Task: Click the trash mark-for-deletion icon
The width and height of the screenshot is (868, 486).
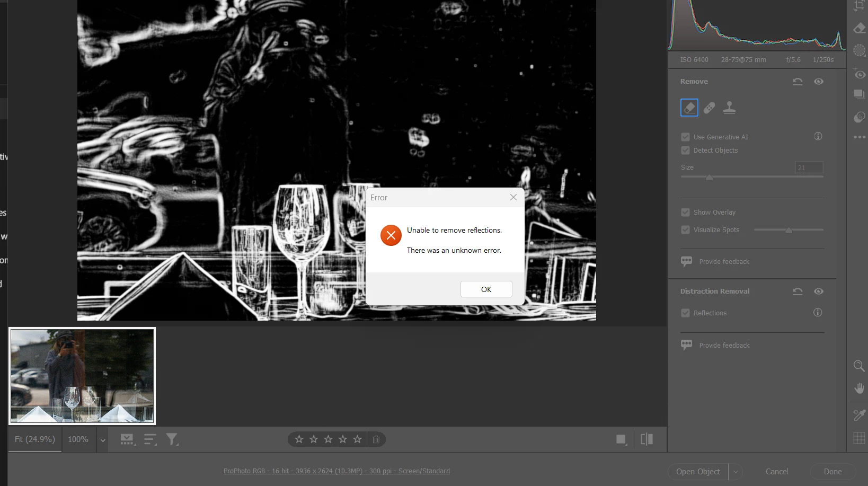Action: click(376, 439)
